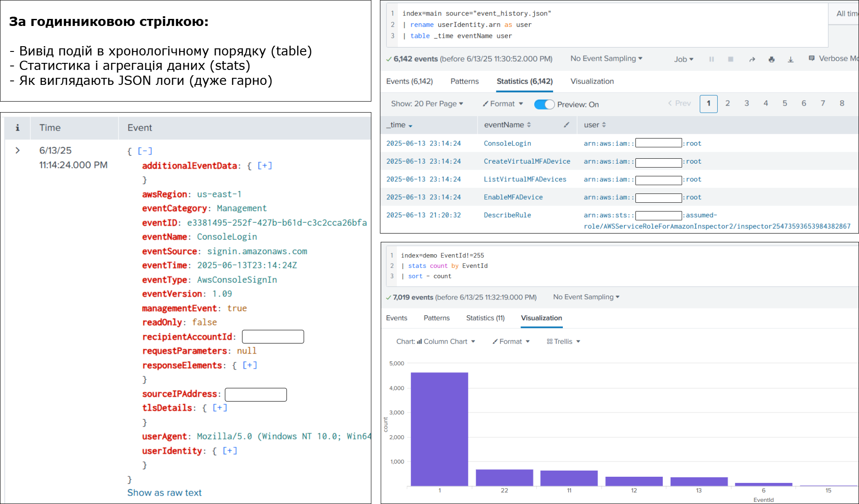Viewport: 859px width, 504px height.
Task: Stop the search job
Action: tap(731, 59)
